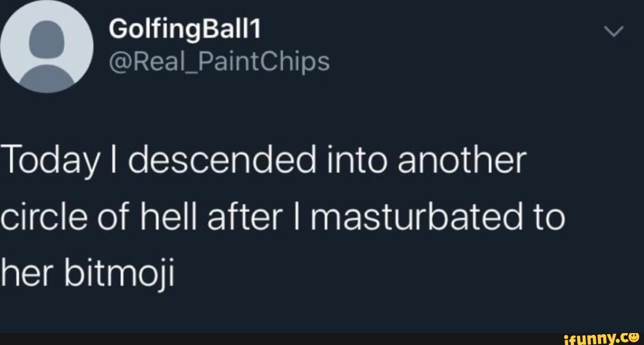The image size is (644, 345).
Task: Click the word "to" ending second line
Action: coord(544,217)
